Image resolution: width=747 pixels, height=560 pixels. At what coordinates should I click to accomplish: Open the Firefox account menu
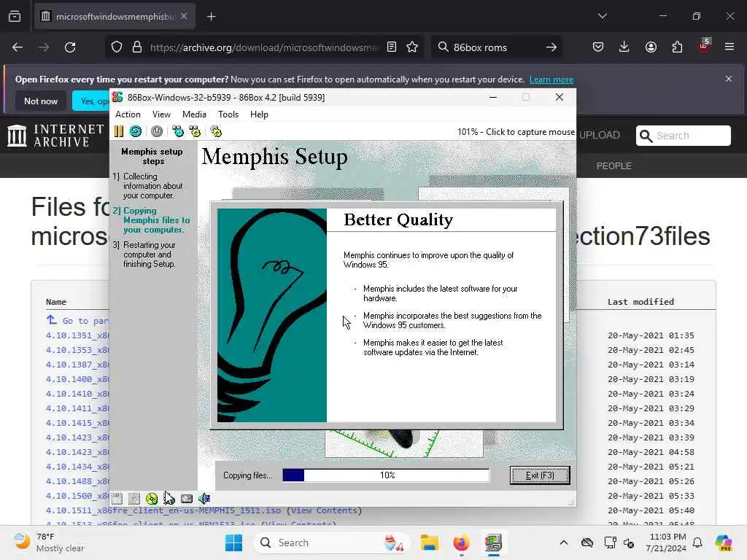651,47
